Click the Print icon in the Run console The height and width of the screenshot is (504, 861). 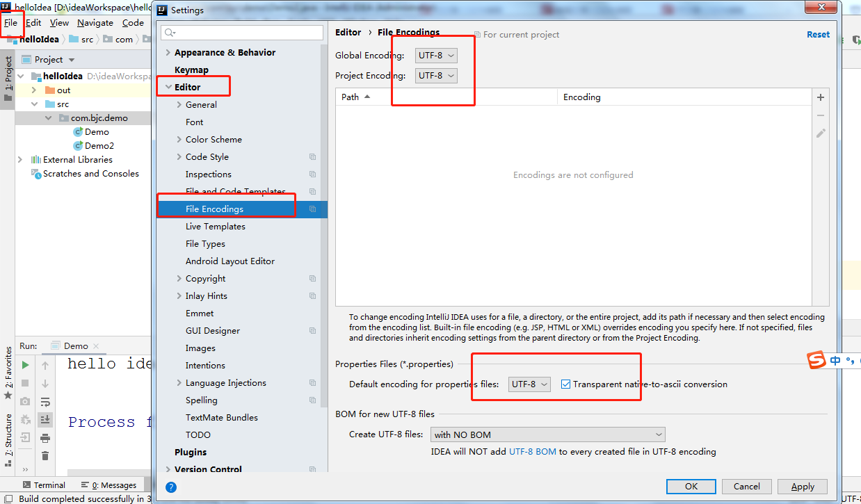(x=45, y=438)
